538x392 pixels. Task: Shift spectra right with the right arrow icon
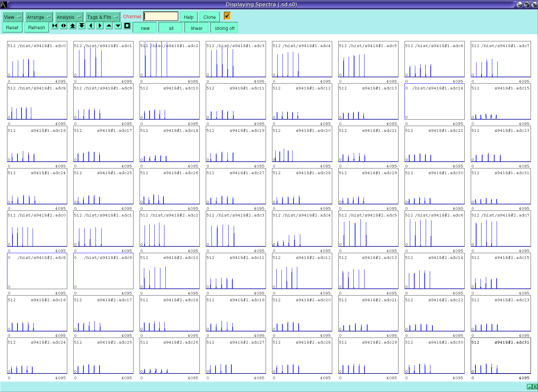pyautogui.click(x=100, y=26)
